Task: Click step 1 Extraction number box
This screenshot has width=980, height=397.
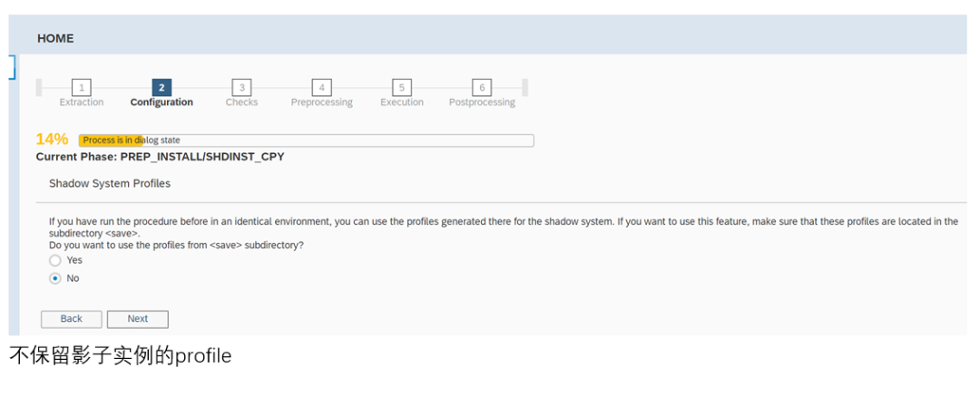Action: (x=82, y=87)
